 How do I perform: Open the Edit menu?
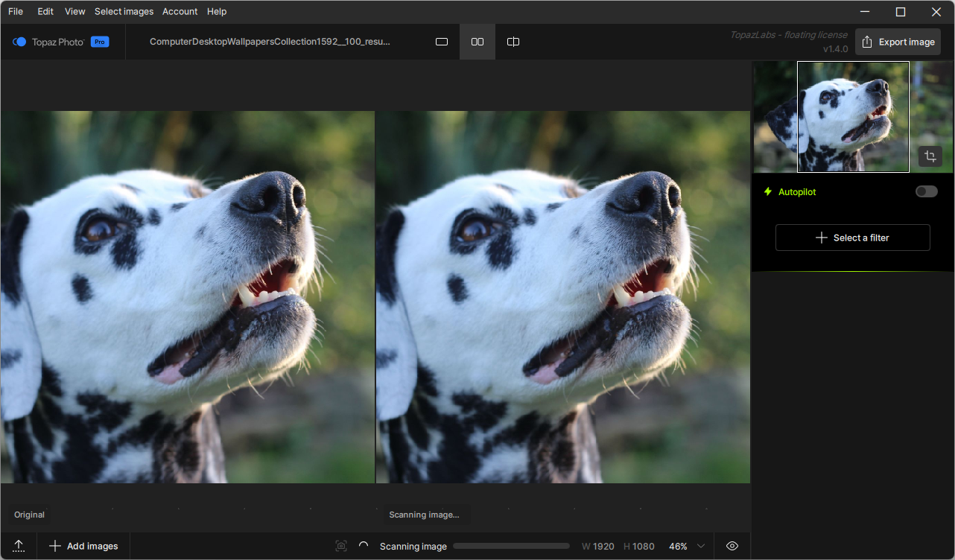tap(45, 12)
